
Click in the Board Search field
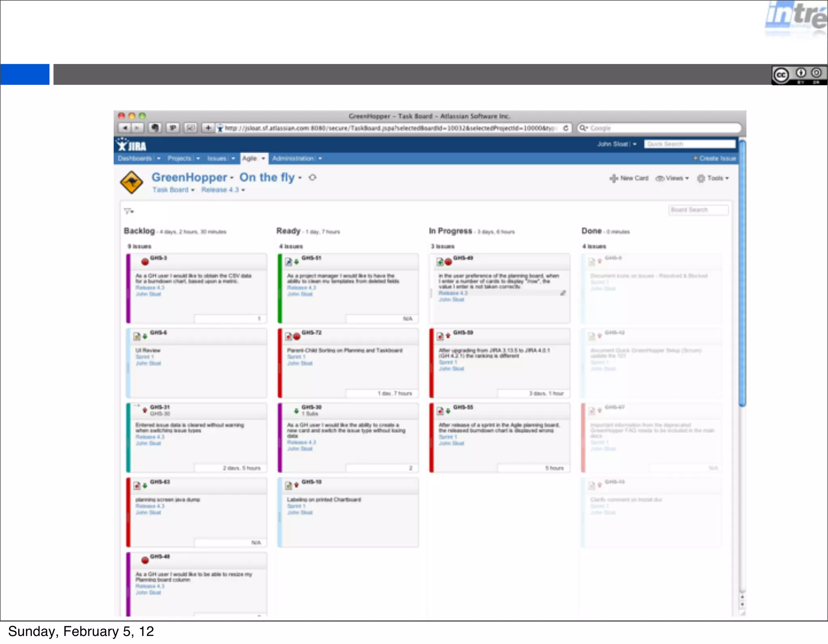(698, 210)
